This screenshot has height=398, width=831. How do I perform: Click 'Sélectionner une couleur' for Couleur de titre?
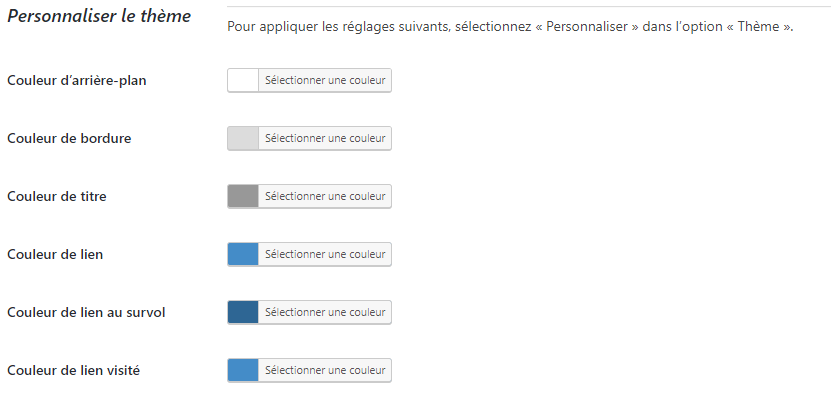pos(325,197)
